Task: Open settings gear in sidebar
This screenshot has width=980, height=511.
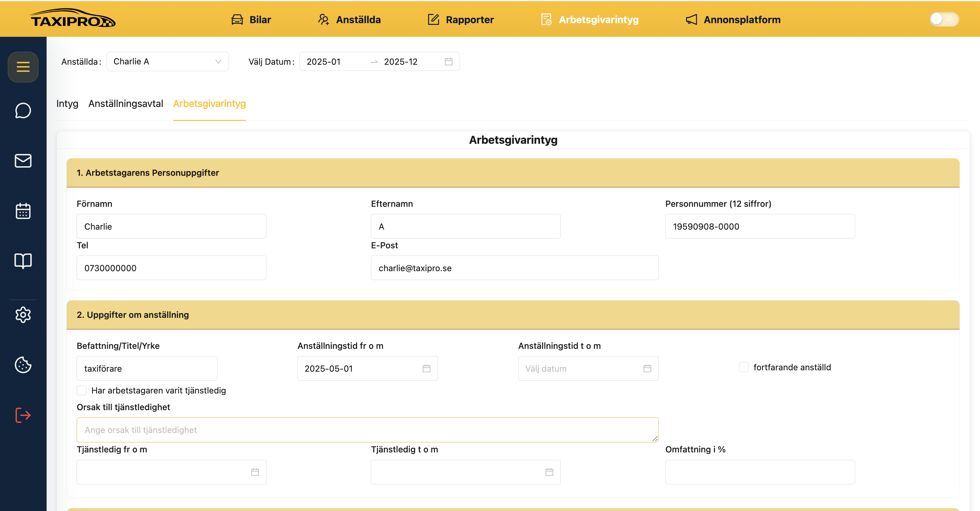Action: (23, 315)
